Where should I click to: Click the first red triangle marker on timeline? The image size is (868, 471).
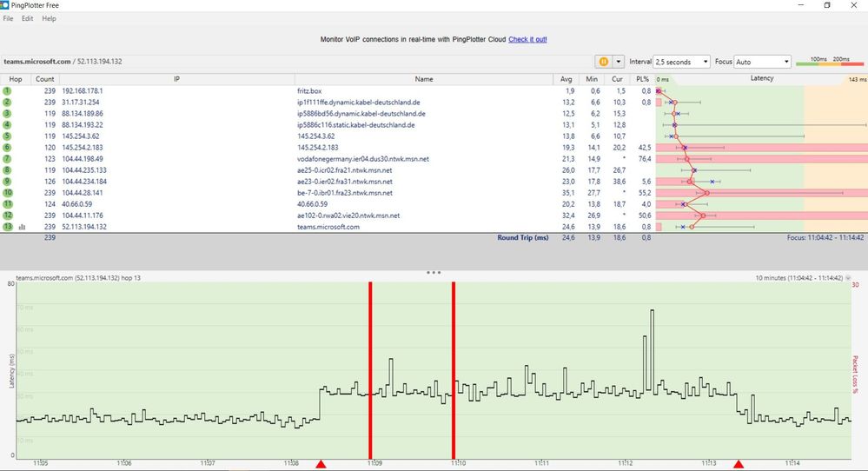point(321,464)
